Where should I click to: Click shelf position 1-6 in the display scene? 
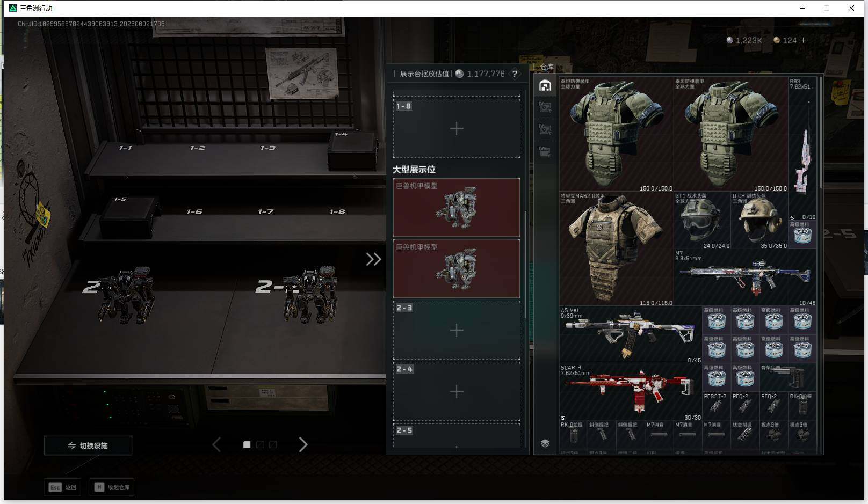click(194, 212)
